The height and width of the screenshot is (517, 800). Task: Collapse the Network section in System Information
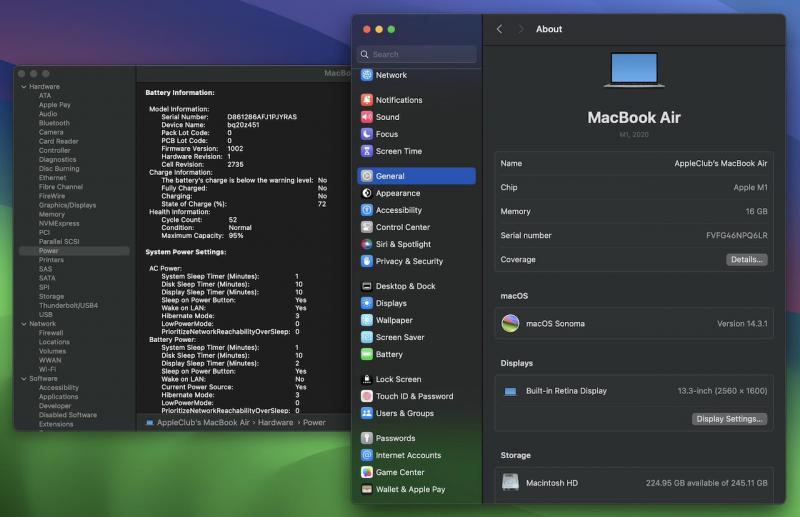tap(24, 324)
